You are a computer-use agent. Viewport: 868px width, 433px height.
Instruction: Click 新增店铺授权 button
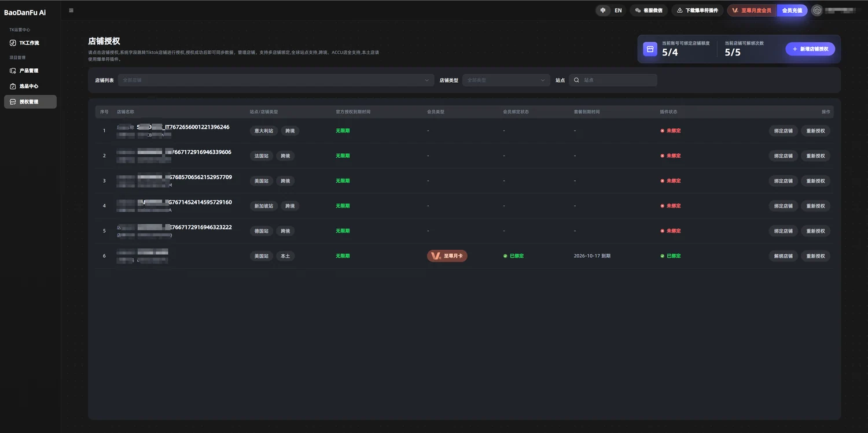[x=810, y=49]
